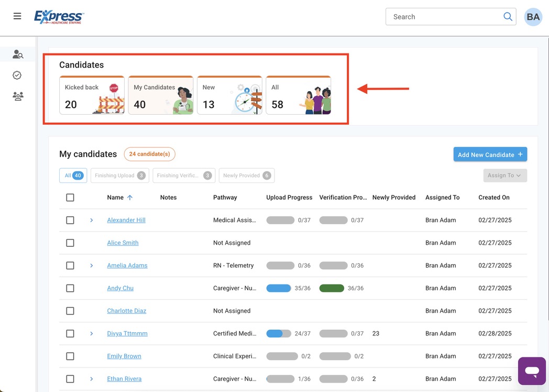Open the verification checkmark sidebar icon

tap(17, 75)
